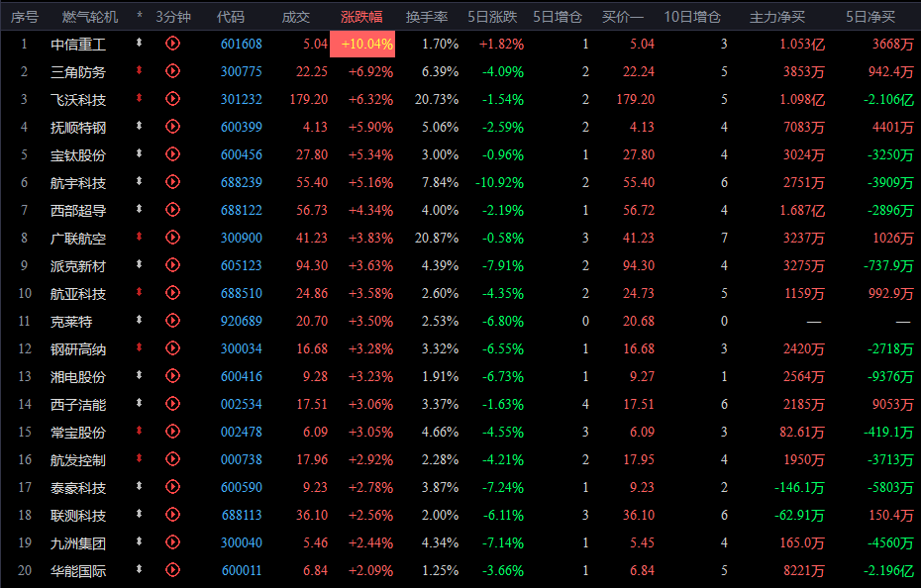Sort the list by 换手率 header
The height and width of the screenshot is (588, 921).
(427, 17)
